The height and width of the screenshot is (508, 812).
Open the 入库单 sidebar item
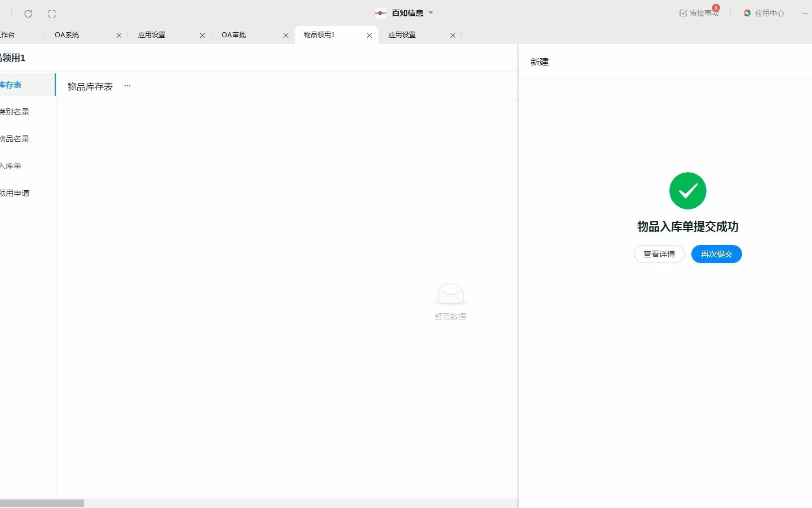pos(28,166)
